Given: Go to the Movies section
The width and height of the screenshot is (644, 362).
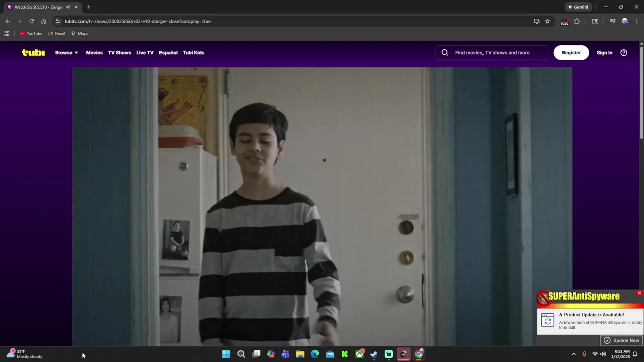Looking at the screenshot, I should click(x=94, y=52).
